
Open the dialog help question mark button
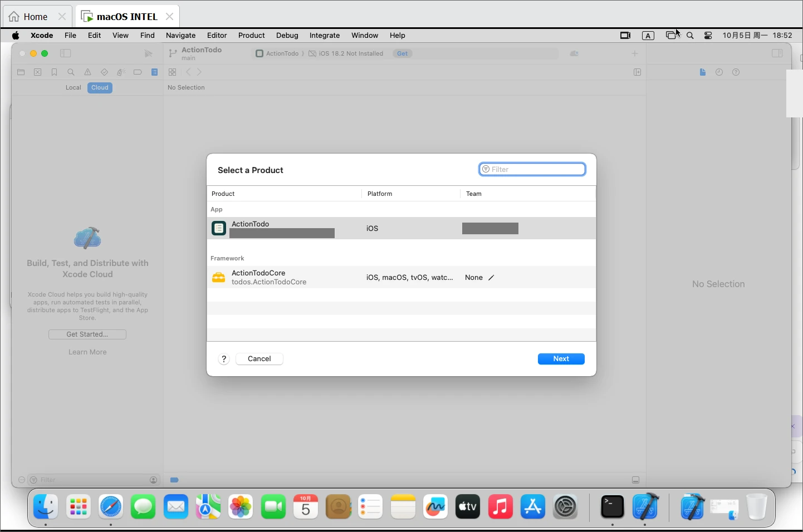coord(224,359)
